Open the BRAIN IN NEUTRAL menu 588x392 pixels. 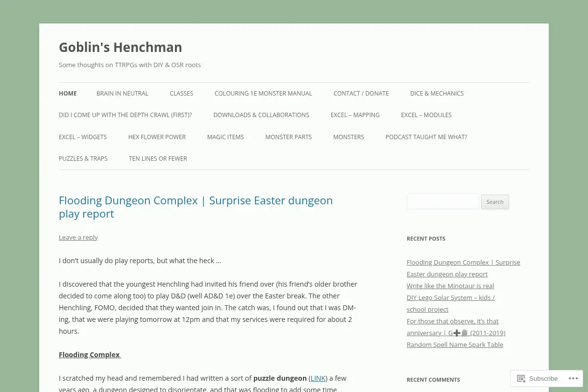pyautogui.click(x=122, y=94)
